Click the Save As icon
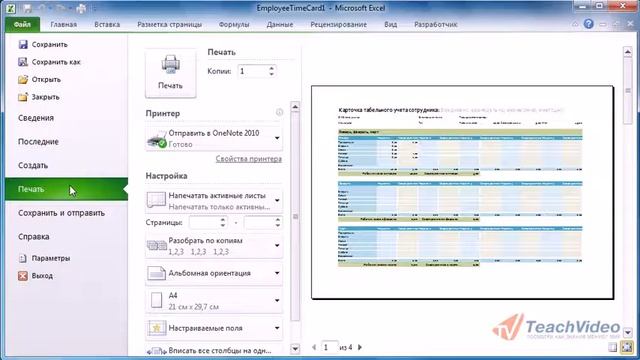 pyautogui.click(x=23, y=62)
